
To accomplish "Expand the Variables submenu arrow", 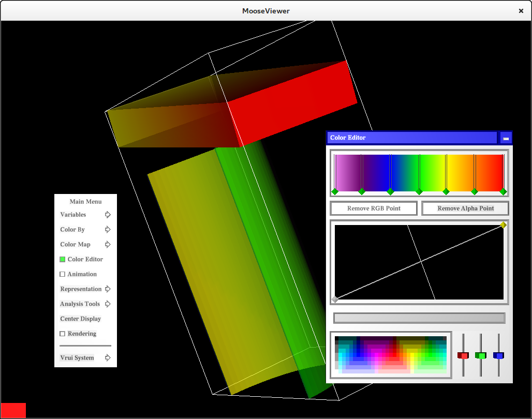I will tap(108, 215).
